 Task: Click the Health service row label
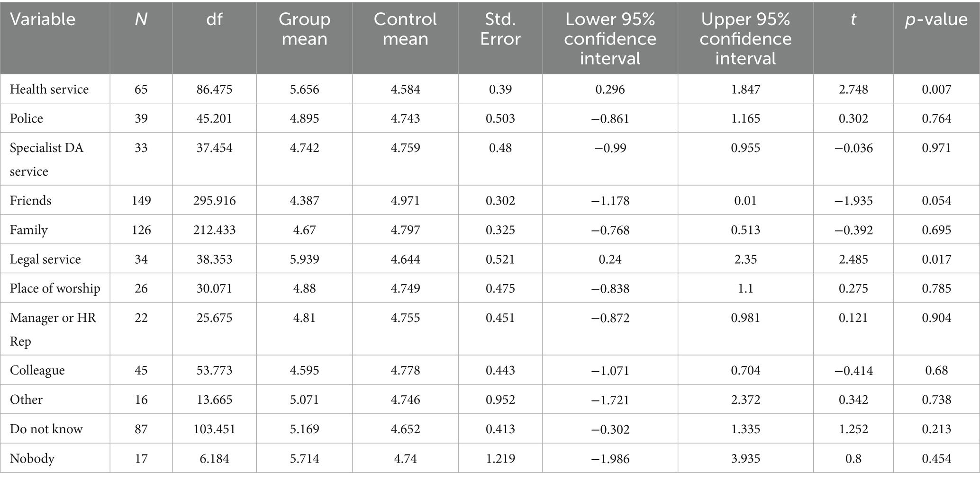49,89
